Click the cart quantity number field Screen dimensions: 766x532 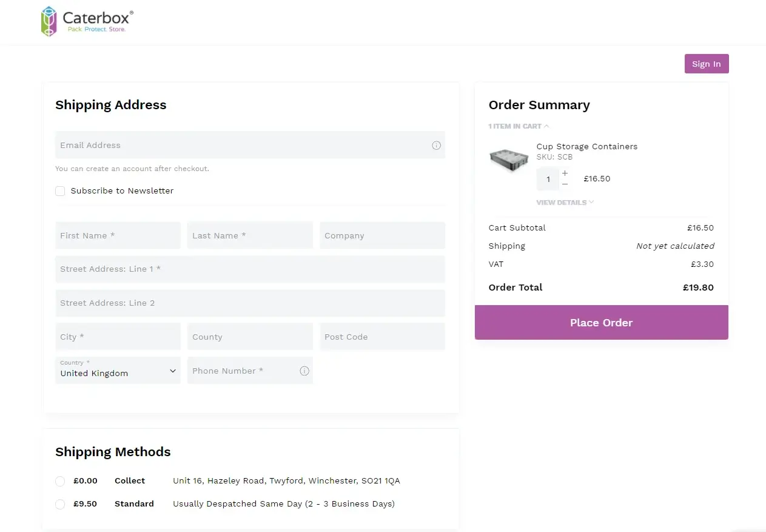pos(548,178)
